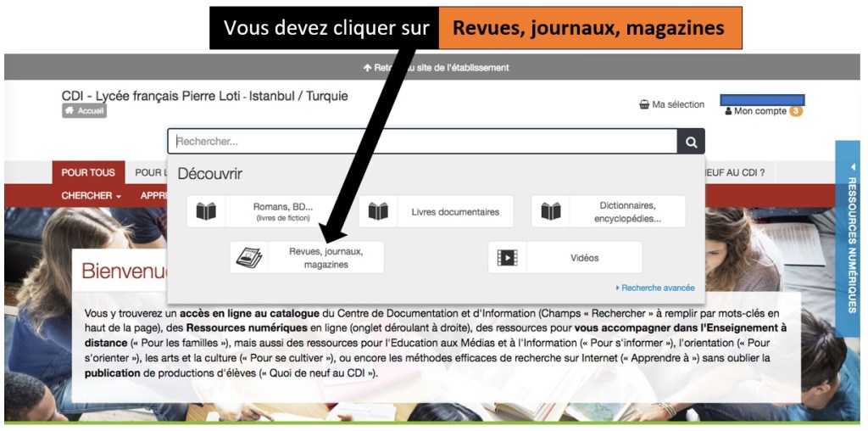Click the Revues, journaux, magazines label
The image size is (868, 431).
(x=325, y=258)
